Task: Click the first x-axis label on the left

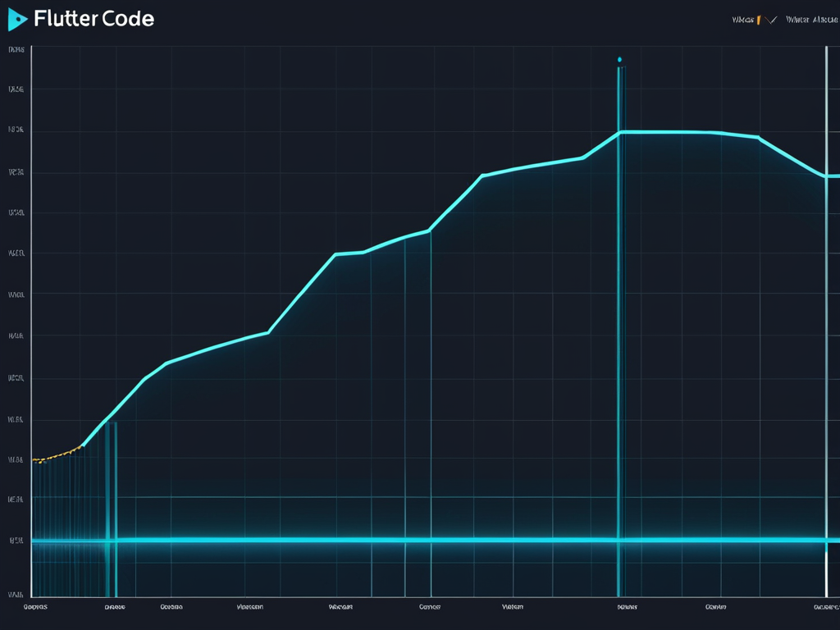Action: click(x=35, y=608)
